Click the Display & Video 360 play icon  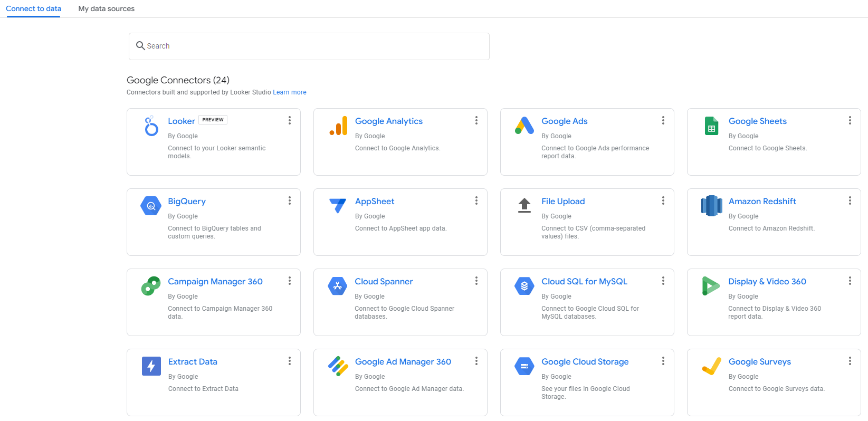click(x=711, y=286)
